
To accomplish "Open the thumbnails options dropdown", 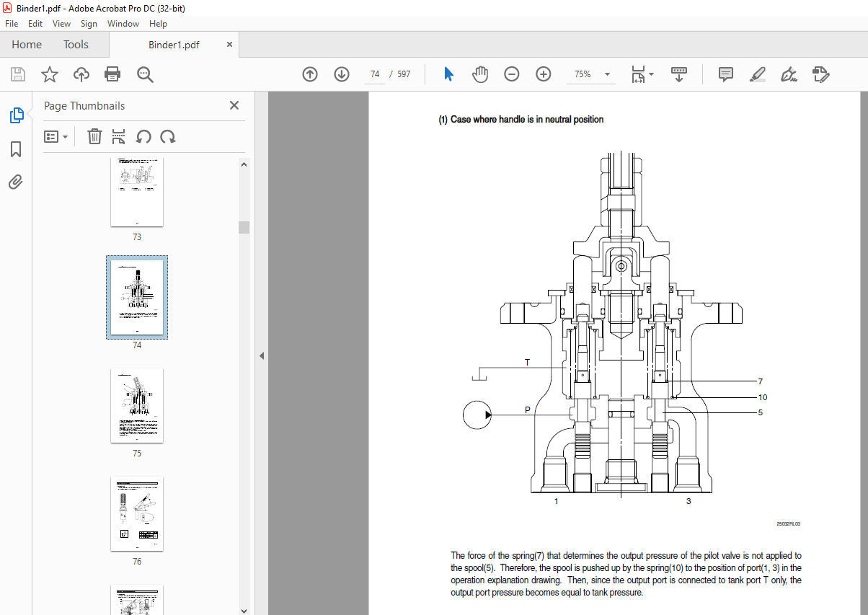I will (x=56, y=136).
